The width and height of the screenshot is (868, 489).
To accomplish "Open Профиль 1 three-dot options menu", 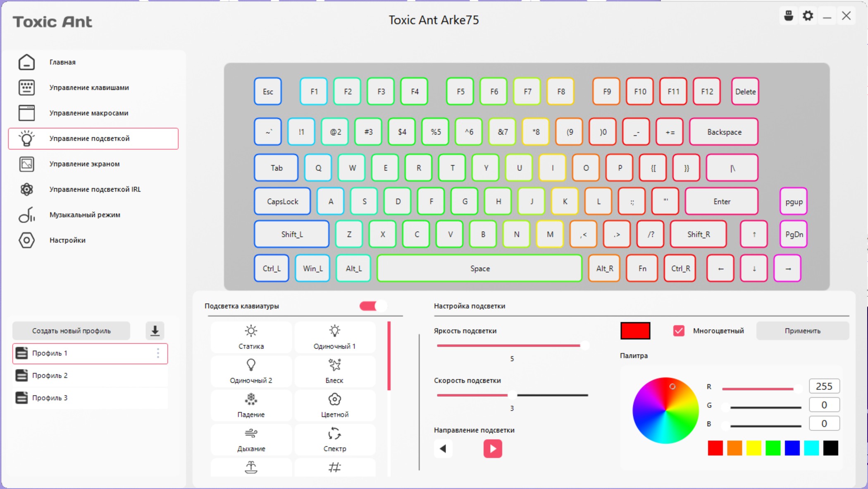I will tap(158, 353).
